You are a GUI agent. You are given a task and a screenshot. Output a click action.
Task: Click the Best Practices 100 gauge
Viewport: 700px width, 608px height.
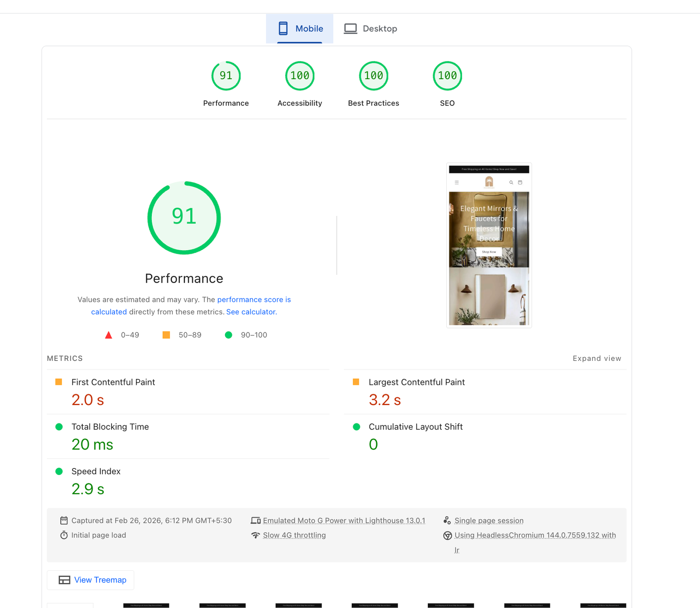(373, 76)
